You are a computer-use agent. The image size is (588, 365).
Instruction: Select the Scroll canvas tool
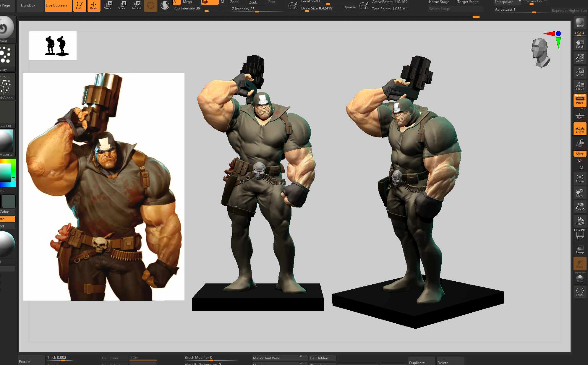(580, 43)
